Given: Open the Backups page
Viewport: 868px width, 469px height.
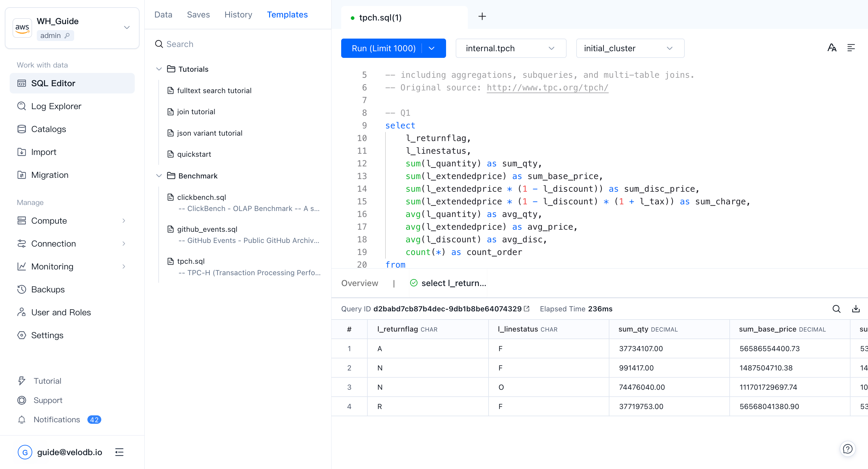Looking at the screenshot, I should click(48, 289).
